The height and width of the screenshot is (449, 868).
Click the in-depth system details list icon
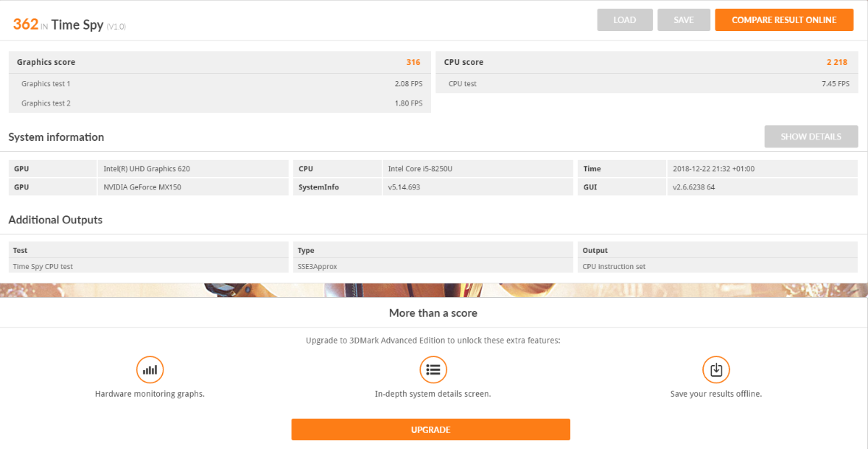click(433, 369)
